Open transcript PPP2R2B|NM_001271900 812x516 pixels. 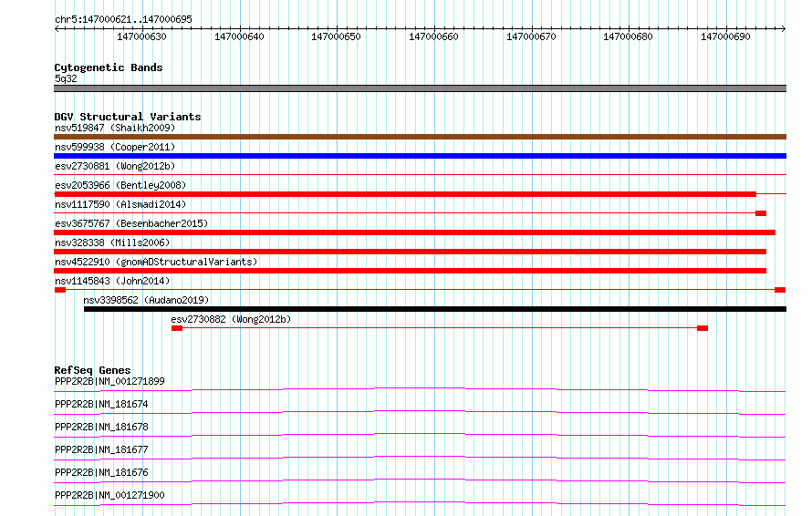coord(109,495)
